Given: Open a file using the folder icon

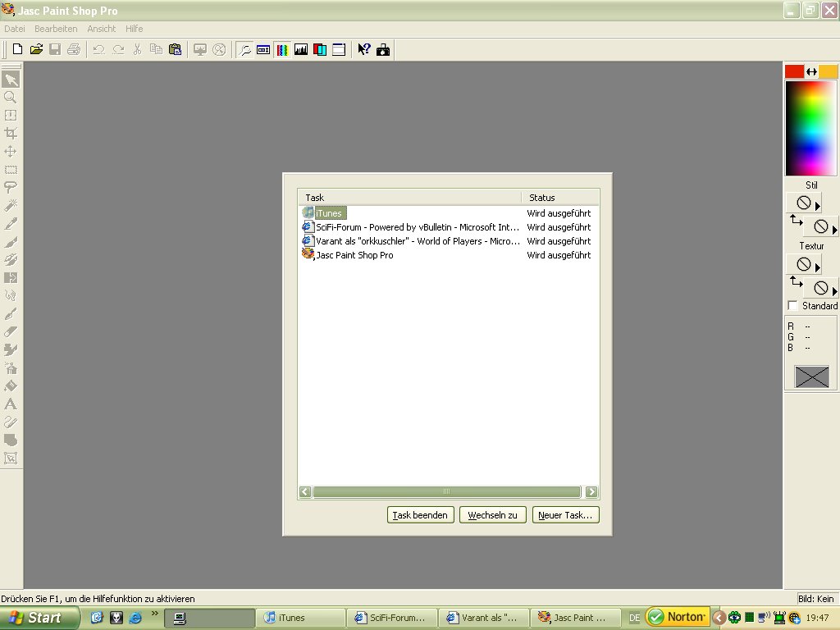Looking at the screenshot, I should (x=36, y=50).
